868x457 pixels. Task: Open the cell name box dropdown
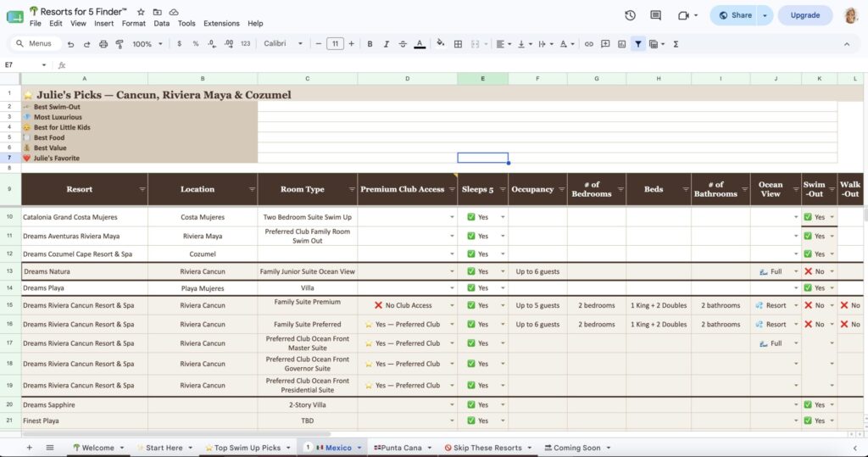(x=44, y=64)
